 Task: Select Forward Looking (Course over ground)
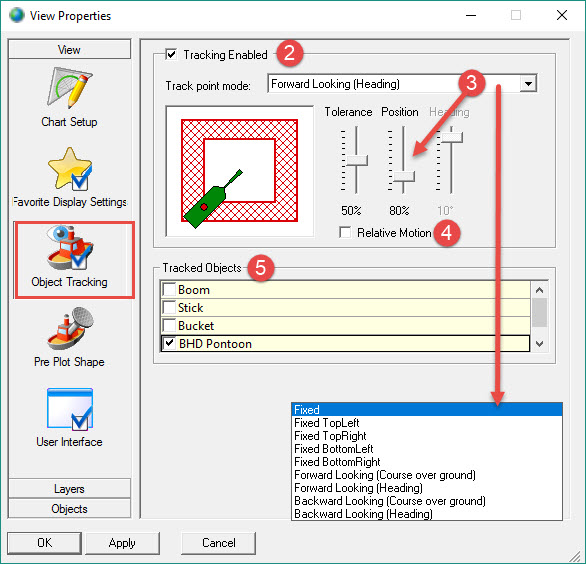[427, 475]
